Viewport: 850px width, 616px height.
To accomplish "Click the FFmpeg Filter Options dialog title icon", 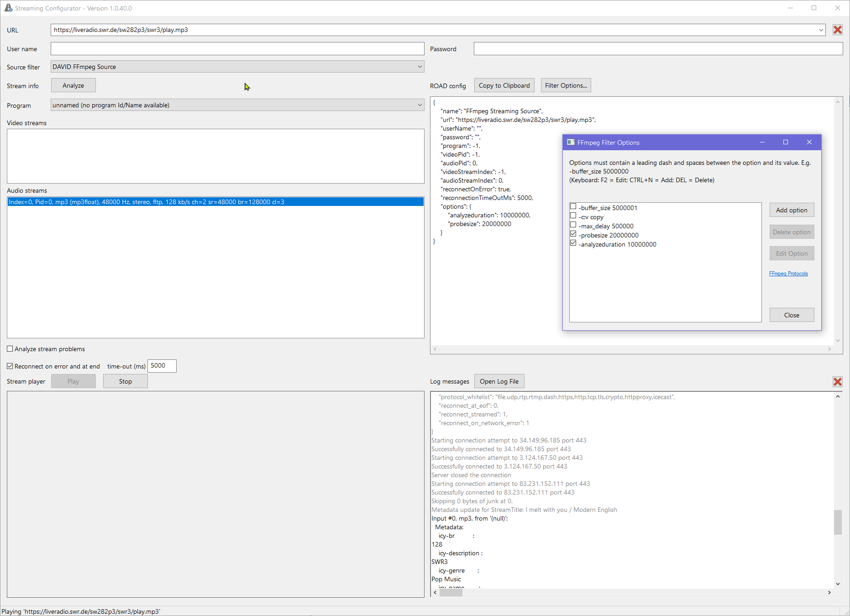I will [x=571, y=142].
